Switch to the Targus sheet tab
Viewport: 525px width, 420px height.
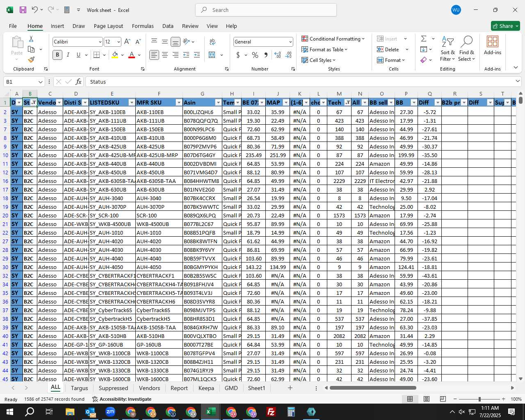point(79,388)
